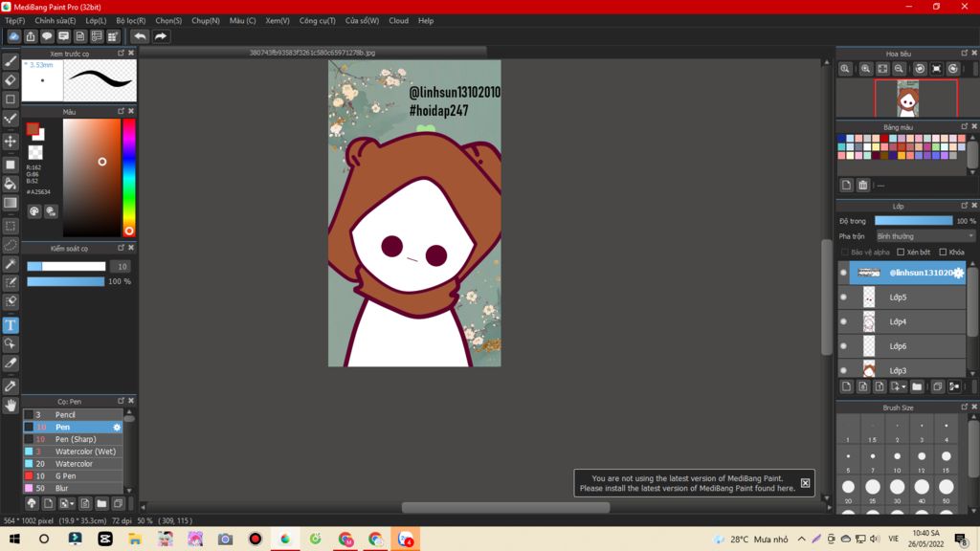Screen dimensions: 980x551
Task: Click the rainbow hue slider bar
Action: 129,177
